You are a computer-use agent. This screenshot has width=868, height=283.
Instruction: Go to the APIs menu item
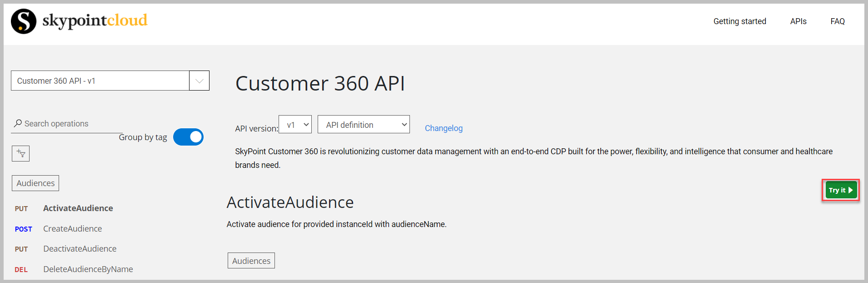[x=798, y=21]
